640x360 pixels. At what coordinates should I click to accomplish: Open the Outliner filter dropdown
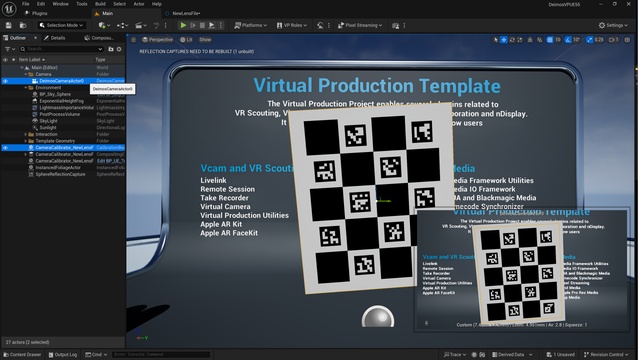click(10, 49)
